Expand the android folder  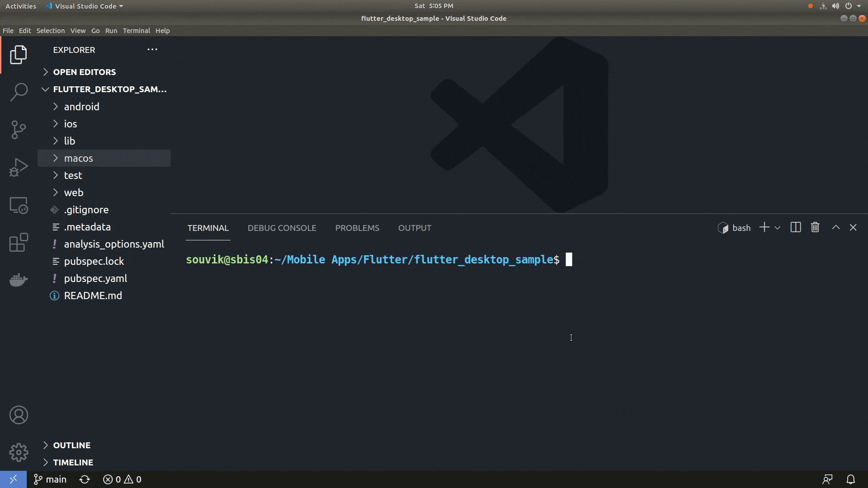coord(104,107)
